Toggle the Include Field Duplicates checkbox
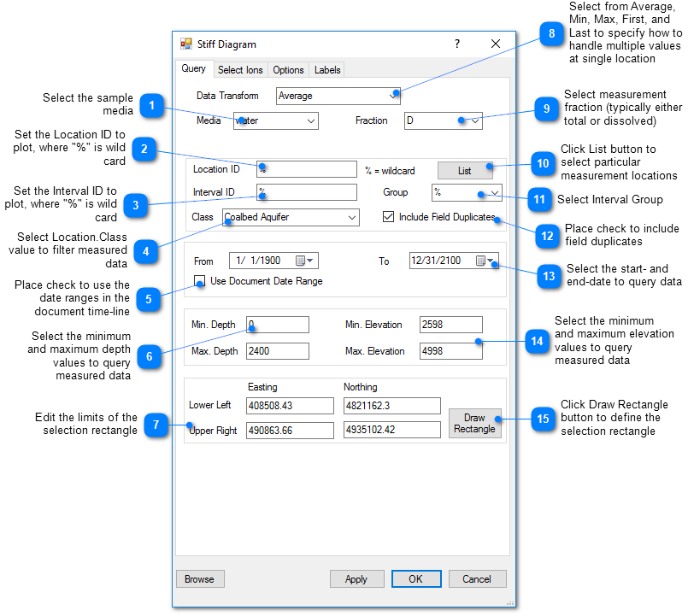 [389, 217]
